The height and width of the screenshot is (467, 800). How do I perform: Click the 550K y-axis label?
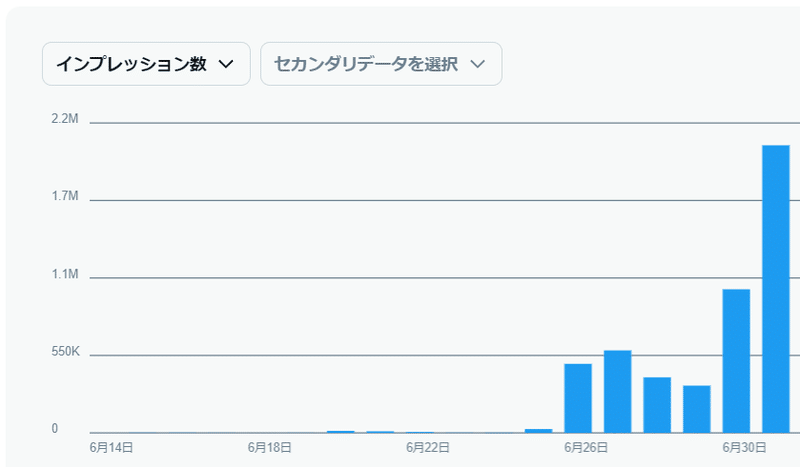[65, 351]
